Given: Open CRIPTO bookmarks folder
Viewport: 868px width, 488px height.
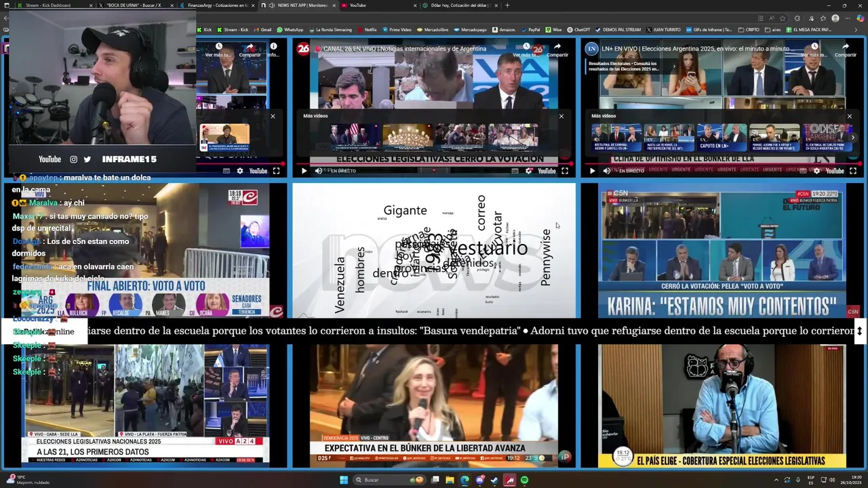Looking at the screenshot, I should point(749,30).
